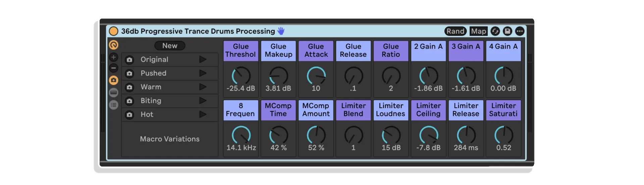Image resolution: width=644 pixels, height=185 pixels.
Task: Toggle the Macro Variations camera view button
Action: [x=114, y=80]
